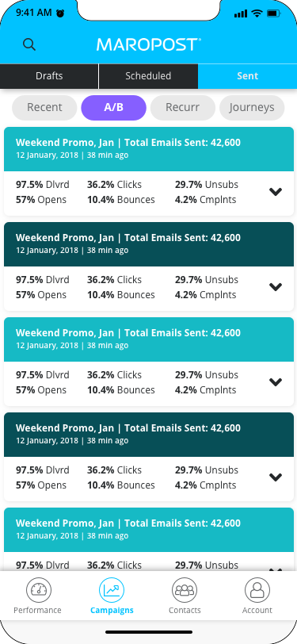Viewport: 297px width, 644px height.
Task: Open the first teal Weekend Promo header
Action: click(149, 148)
